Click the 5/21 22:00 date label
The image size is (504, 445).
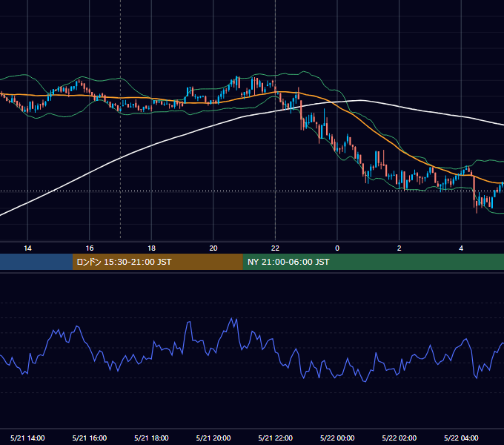pyautogui.click(x=276, y=438)
